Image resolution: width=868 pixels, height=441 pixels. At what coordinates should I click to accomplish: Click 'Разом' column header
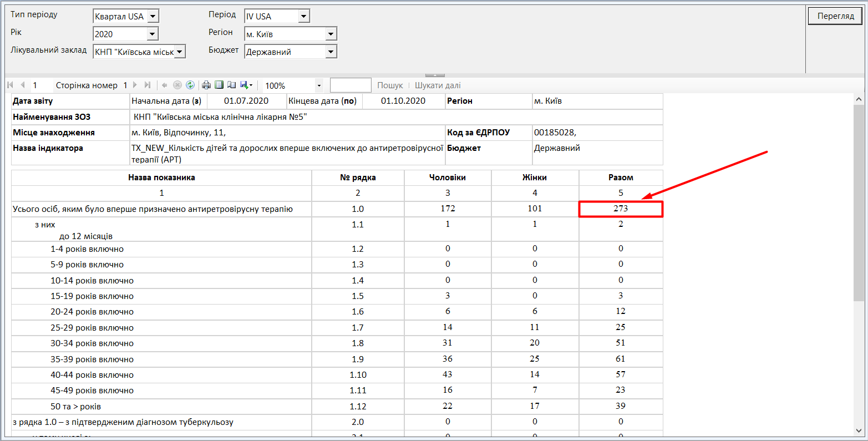click(x=621, y=178)
